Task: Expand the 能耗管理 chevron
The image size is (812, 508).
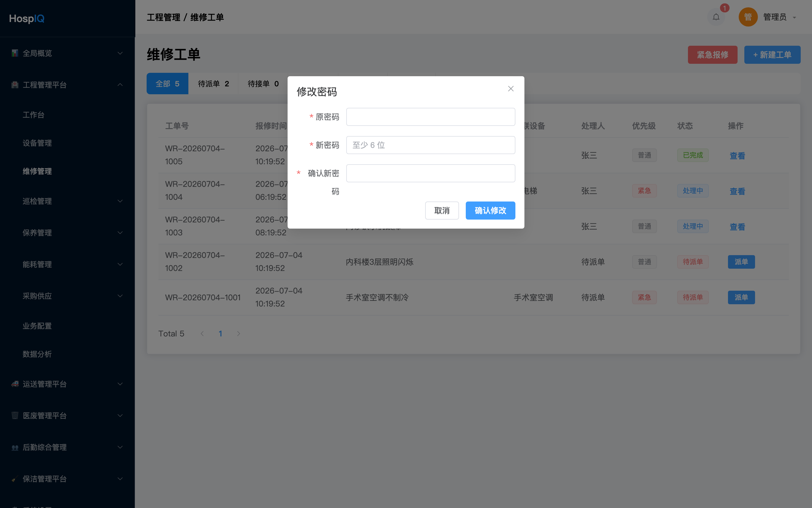Action: [x=120, y=264]
